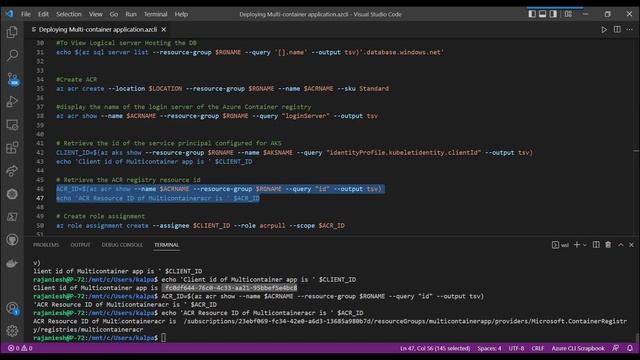Run the Azure CLI file using play icon
This screenshot has height=360, width=640.
pos(604,29)
